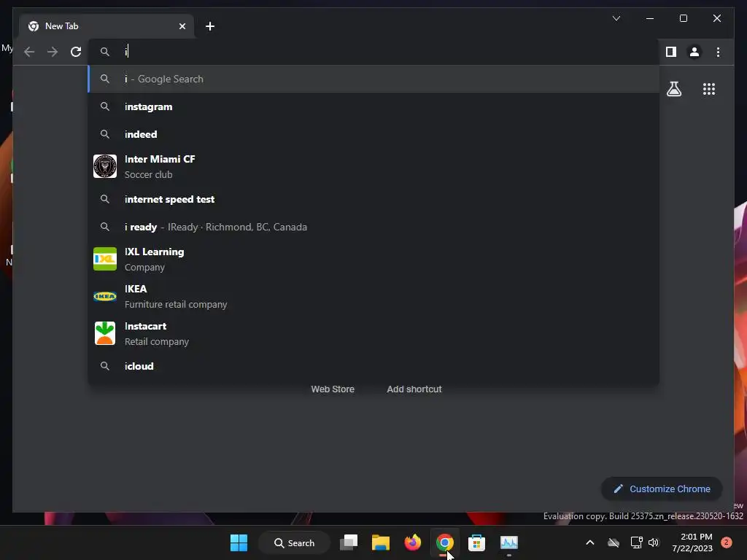This screenshot has height=560, width=747.
Task: Open Chrome three-dot menu
Action: [718, 52]
